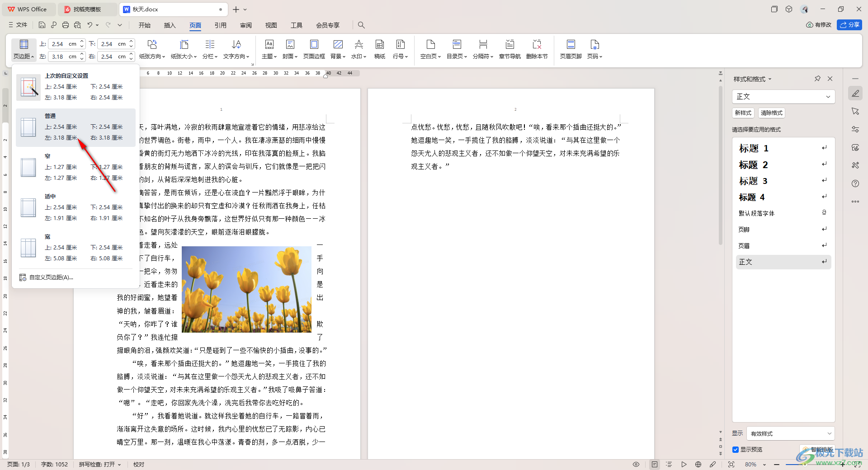Click the 稿纸 manuscript paper icon
The width and height of the screenshot is (868, 470).
380,44
